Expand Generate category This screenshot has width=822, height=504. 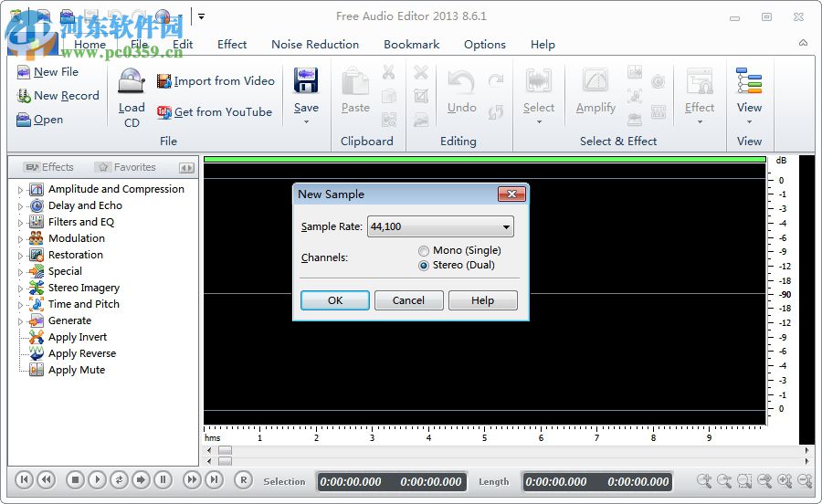tap(20, 321)
